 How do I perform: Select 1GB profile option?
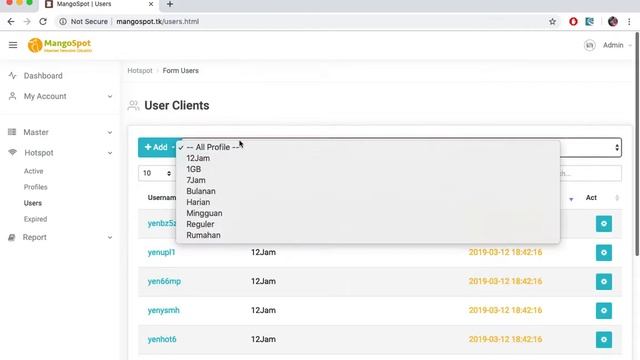(x=368, y=169)
